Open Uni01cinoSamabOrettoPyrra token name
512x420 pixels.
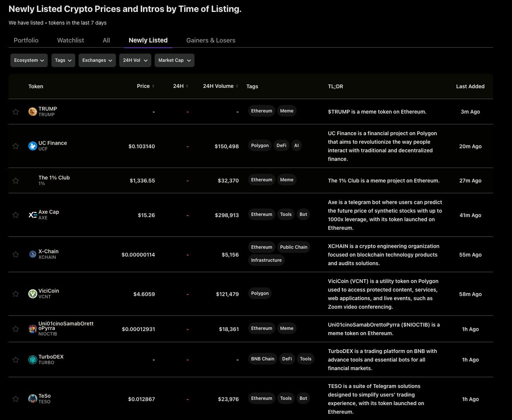tap(66, 326)
